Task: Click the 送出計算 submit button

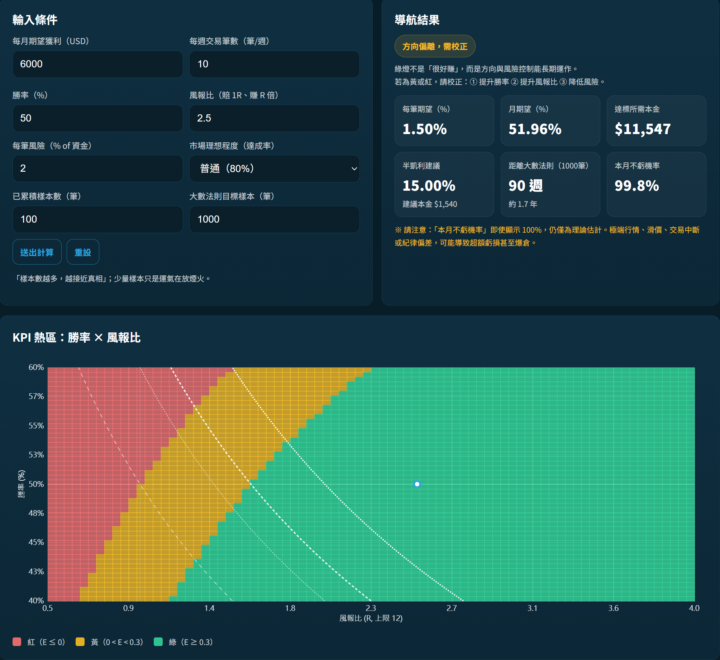Action: click(x=35, y=252)
